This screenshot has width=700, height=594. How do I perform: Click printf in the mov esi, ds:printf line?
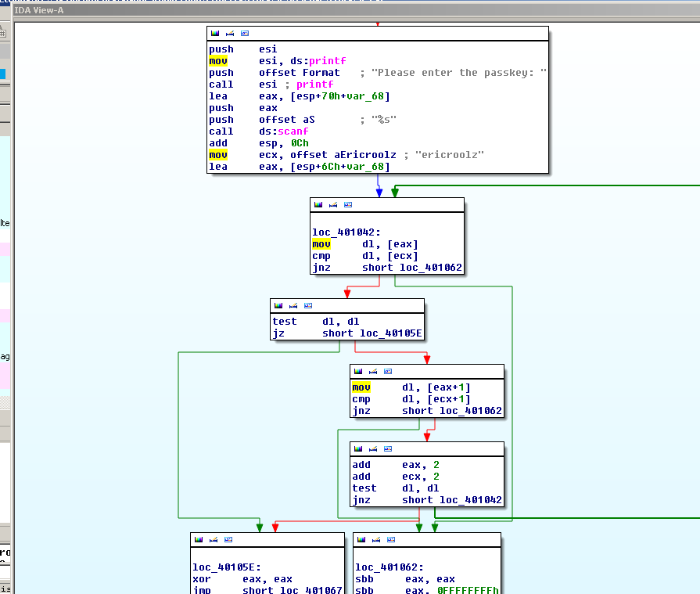[x=327, y=61]
